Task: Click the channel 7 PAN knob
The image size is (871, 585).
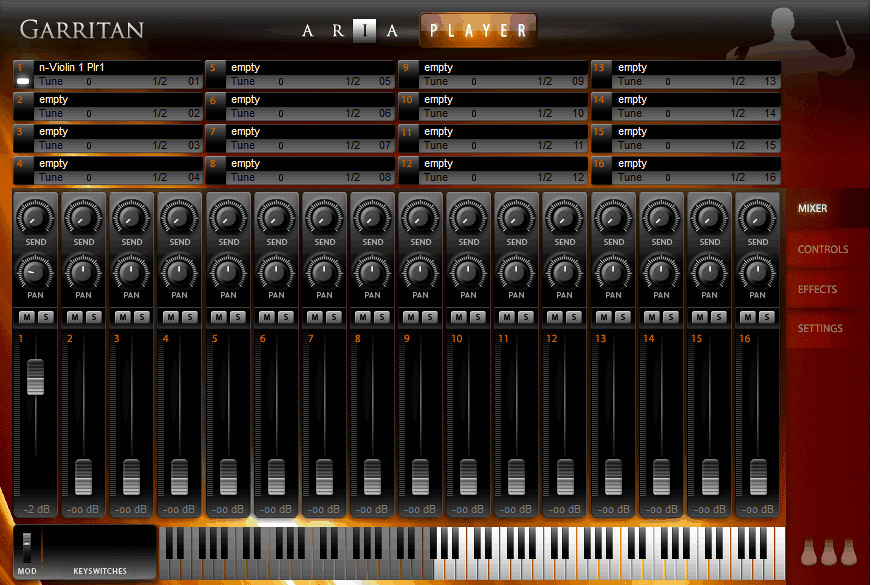Action: tap(324, 272)
